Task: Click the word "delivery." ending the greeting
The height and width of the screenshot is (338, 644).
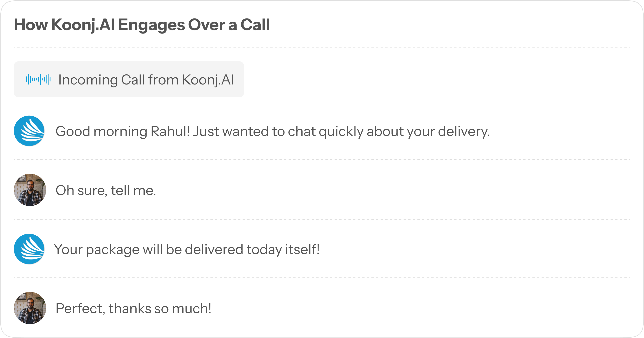Action: [464, 131]
